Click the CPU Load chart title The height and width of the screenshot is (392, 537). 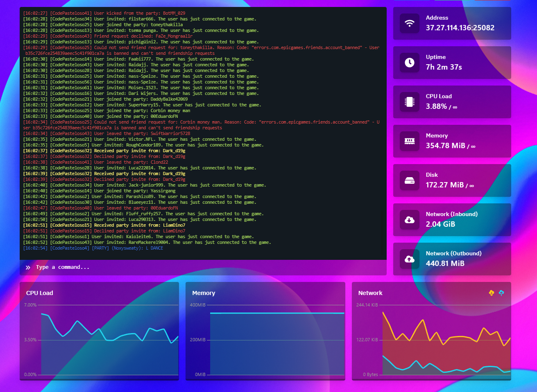40,293
